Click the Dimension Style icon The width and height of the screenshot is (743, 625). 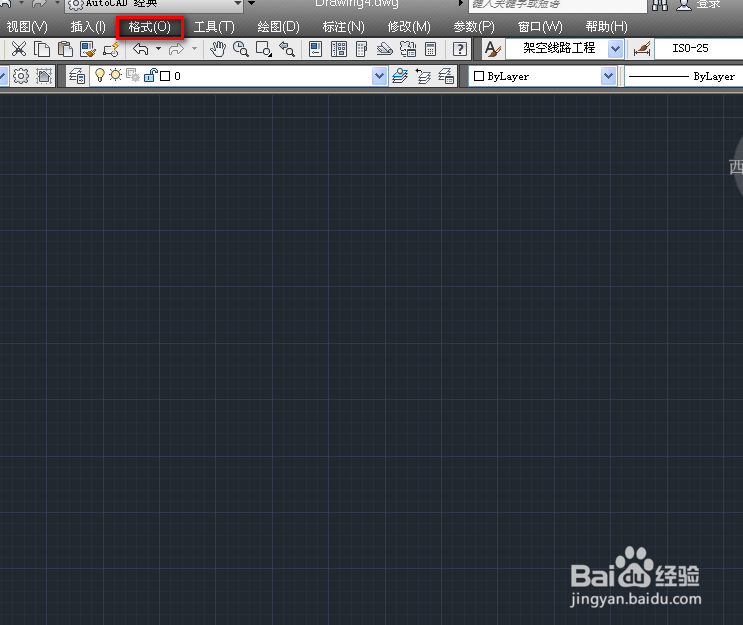(642, 49)
